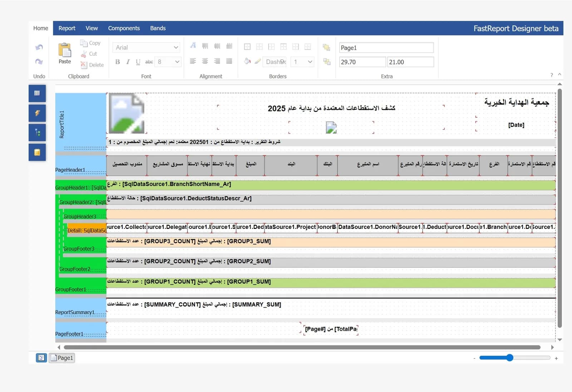
Task: Open the border width 1 dropdown
Action: click(x=302, y=62)
